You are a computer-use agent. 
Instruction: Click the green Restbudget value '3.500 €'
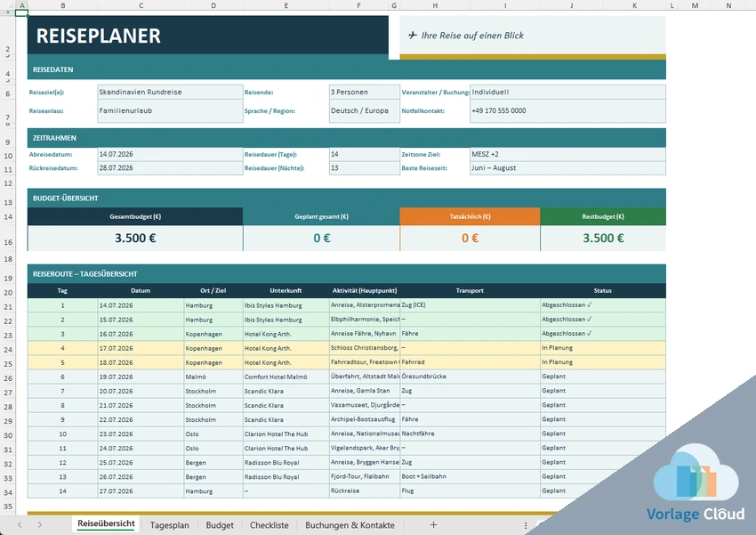click(603, 239)
